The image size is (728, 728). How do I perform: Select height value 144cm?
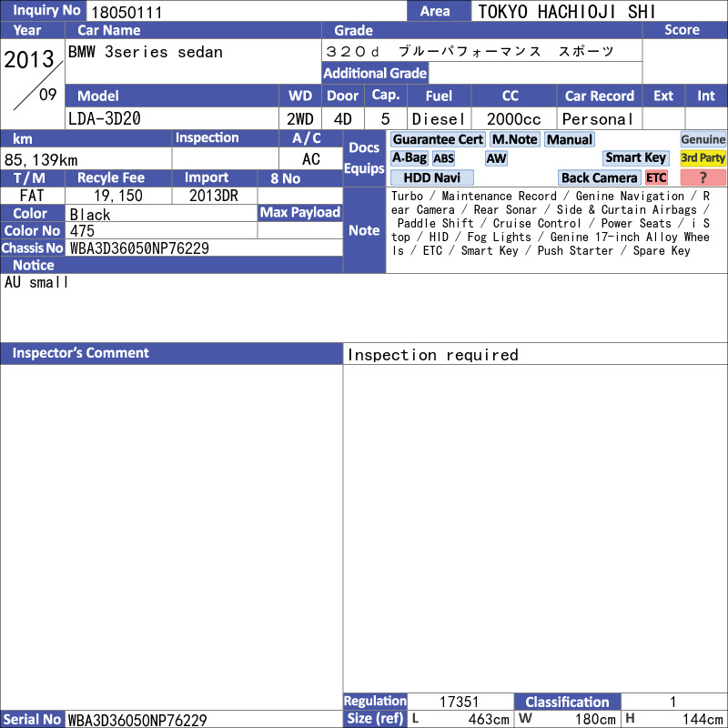pos(702,719)
